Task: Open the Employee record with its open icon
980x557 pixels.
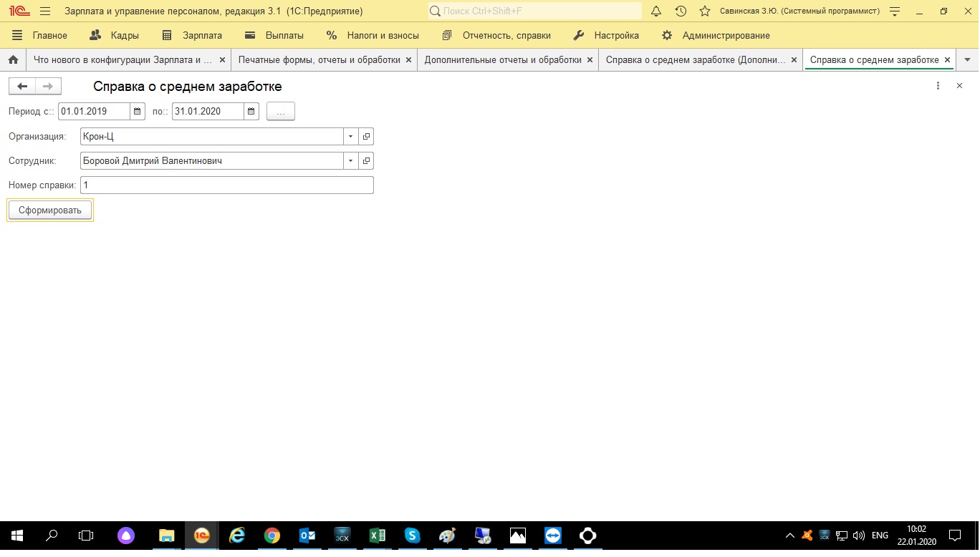Action: click(366, 161)
